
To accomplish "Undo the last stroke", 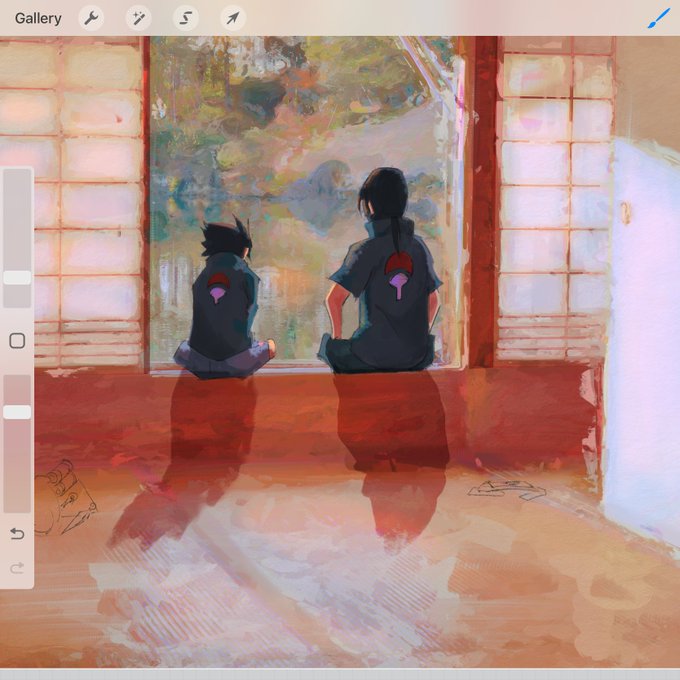I will (17, 533).
